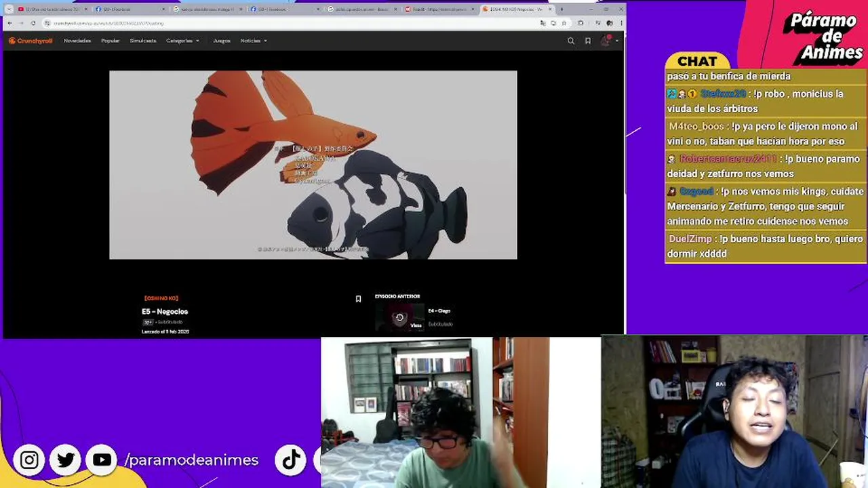Image resolution: width=868 pixels, height=488 pixels.
Task: Open Novedades in Crunchyroll navigation
Action: (x=77, y=41)
